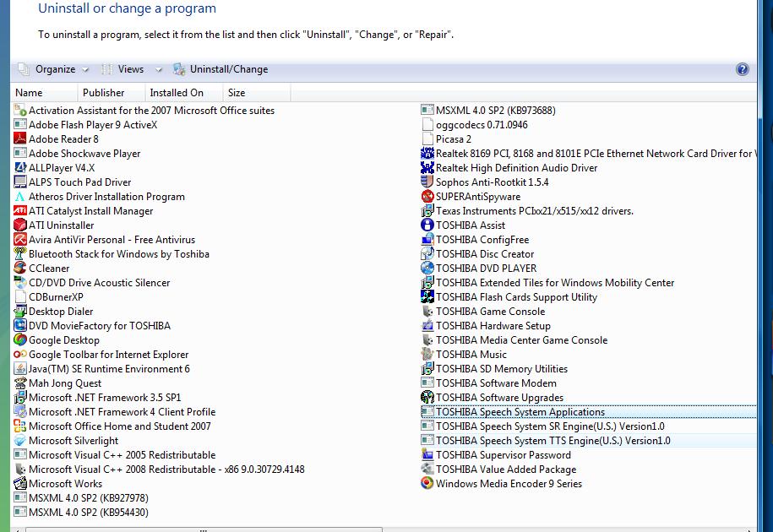The width and height of the screenshot is (773, 532).
Task: Sort list by Publisher column header
Action: (x=111, y=93)
